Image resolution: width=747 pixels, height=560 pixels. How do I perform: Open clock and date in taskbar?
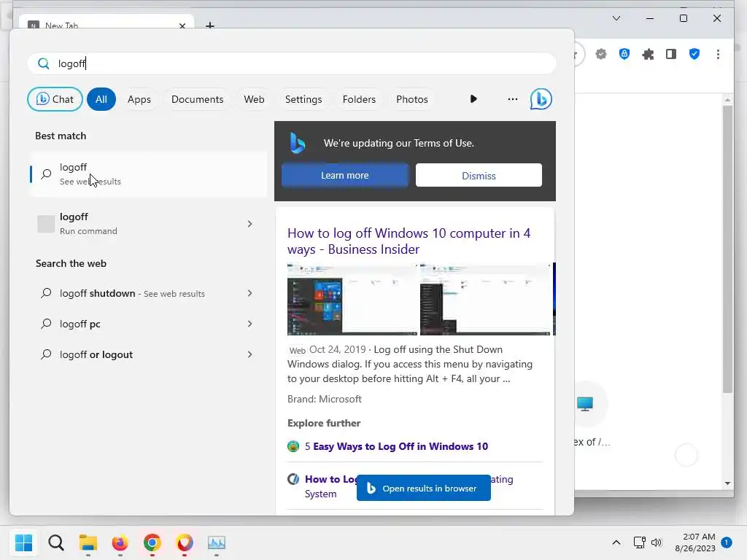click(695, 542)
